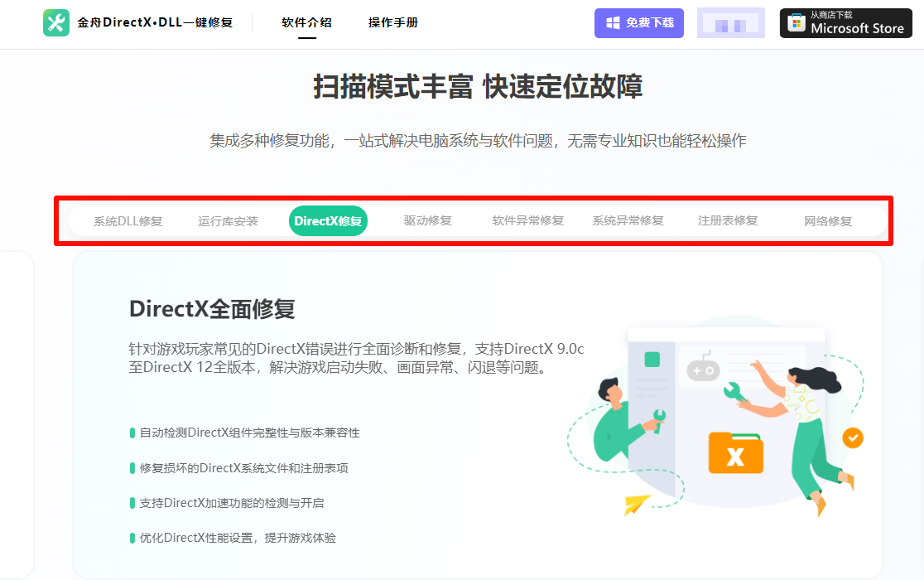This screenshot has height=580, width=924.
Task: Switch to the 运行库安装 tab
Action: coord(228,221)
